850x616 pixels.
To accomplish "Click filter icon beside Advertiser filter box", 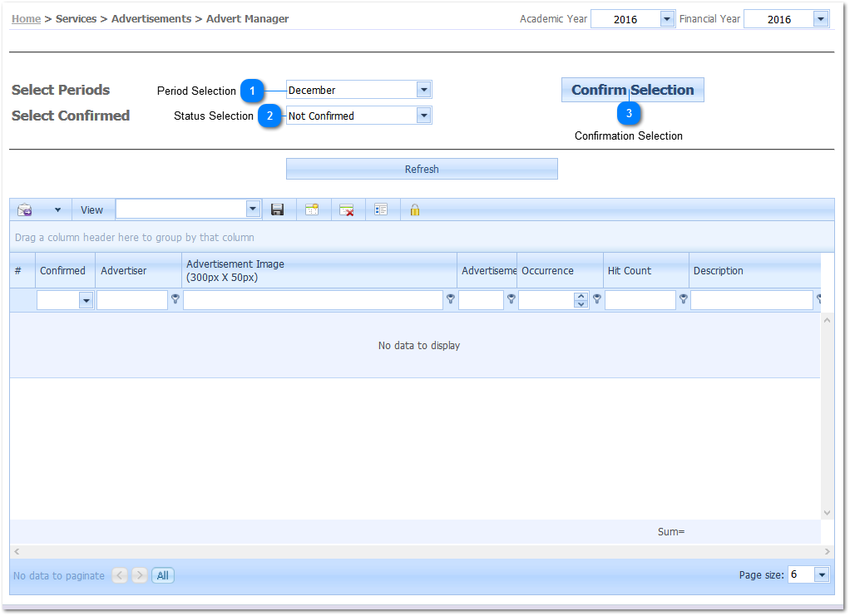I will [175, 300].
